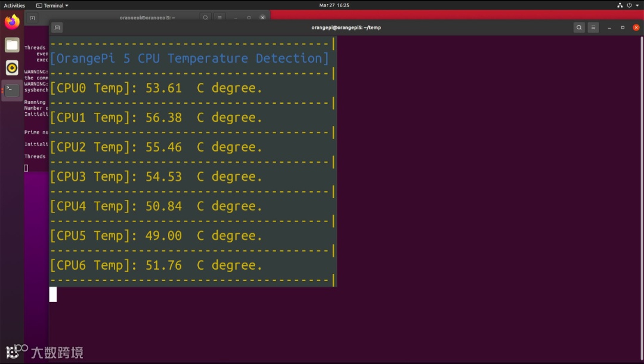
Task: Click the OrangePi 5 CPU Temperature Detection heading
Action: (x=190, y=58)
